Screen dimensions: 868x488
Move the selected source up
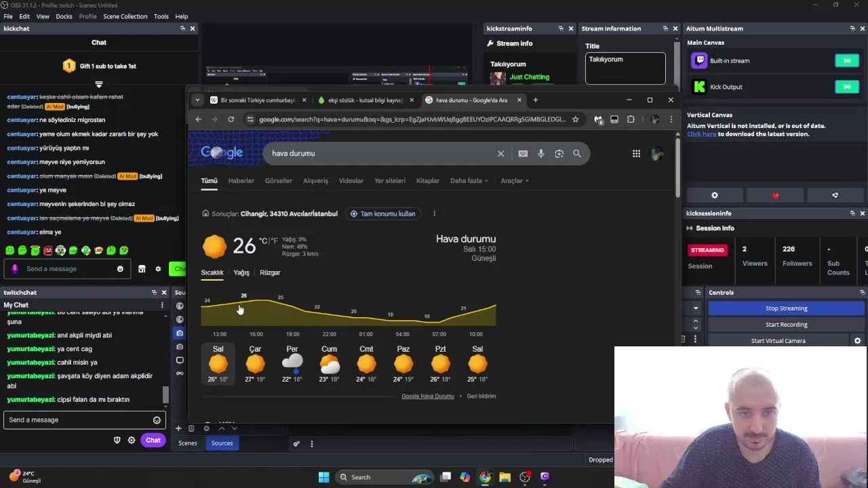click(221, 428)
